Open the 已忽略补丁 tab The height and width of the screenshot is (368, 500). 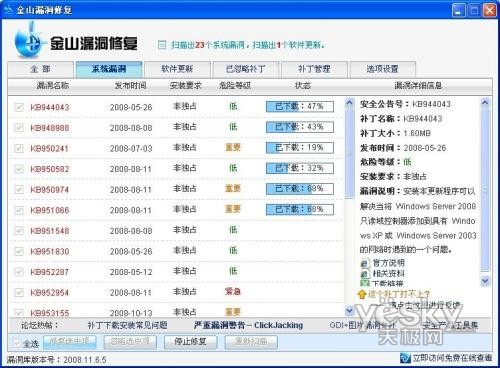point(246,69)
